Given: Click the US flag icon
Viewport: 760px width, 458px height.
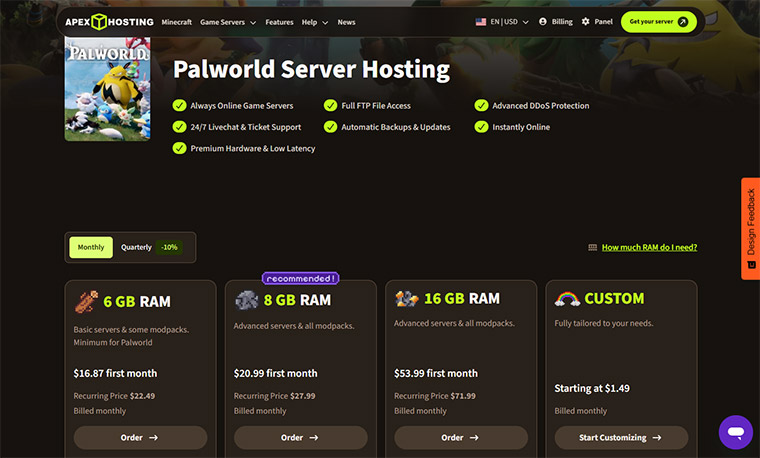Looking at the screenshot, I should pyautogui.click(x=481, y=22).
